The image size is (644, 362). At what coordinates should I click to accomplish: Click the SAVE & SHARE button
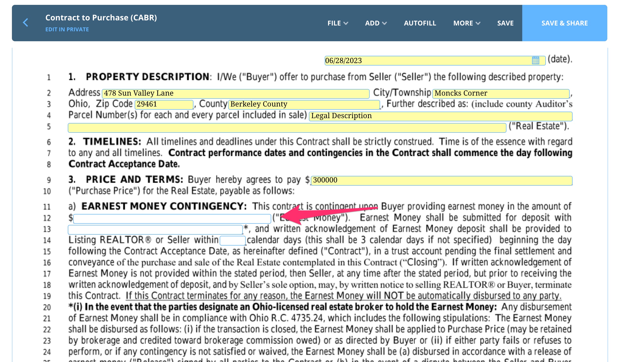pyautogui.click(x=564, y=23)
